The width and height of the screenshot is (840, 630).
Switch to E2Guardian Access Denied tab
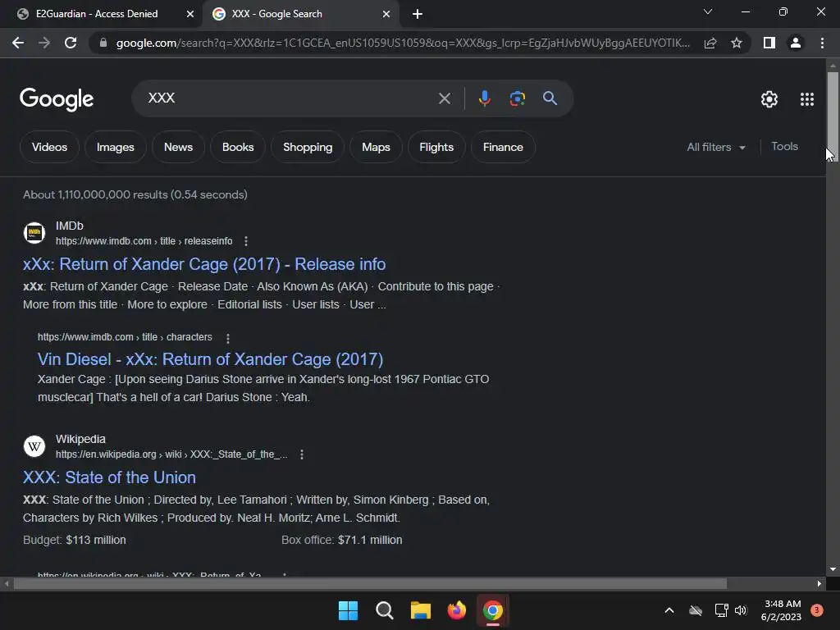tap(97, 14)
